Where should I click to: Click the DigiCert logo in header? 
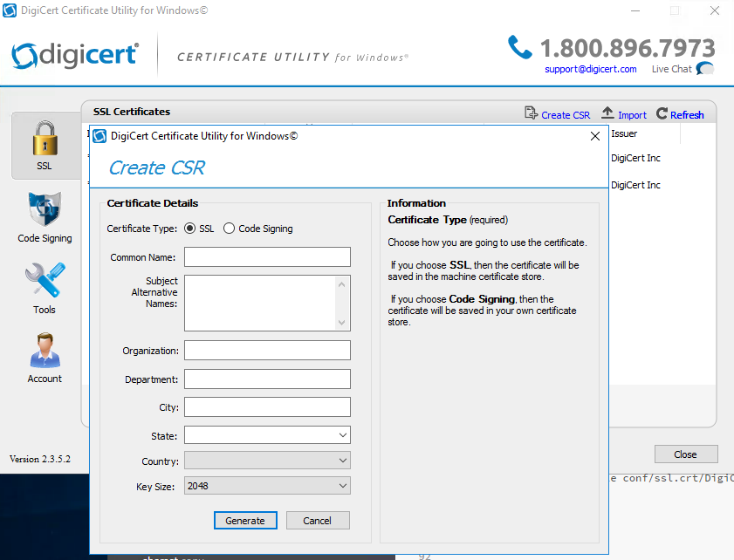point(75,55)
